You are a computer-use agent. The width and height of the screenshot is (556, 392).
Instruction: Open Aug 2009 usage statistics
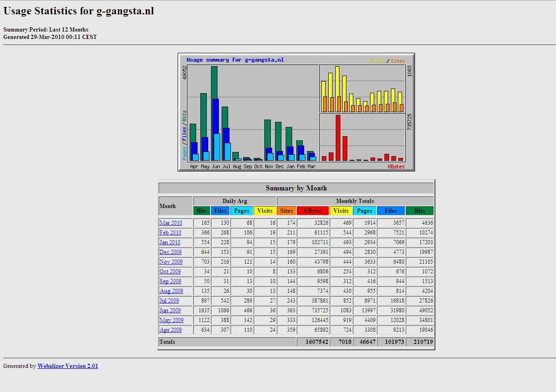pos(171,291)
